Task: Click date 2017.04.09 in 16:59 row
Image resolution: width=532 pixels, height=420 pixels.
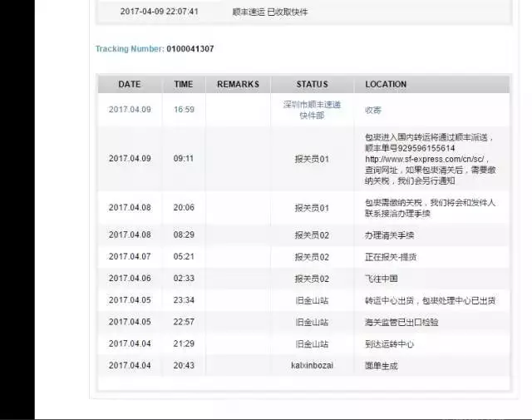Action: [x=130, y=110]
